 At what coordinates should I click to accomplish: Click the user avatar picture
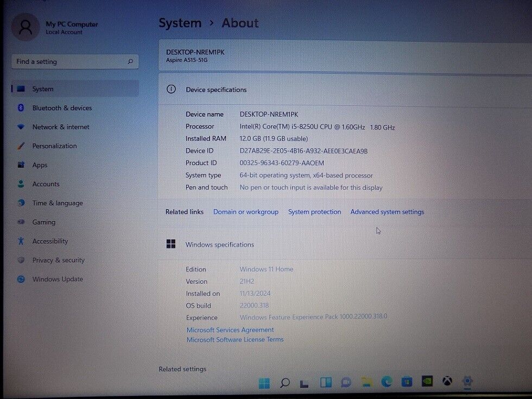tap(25, 27)
